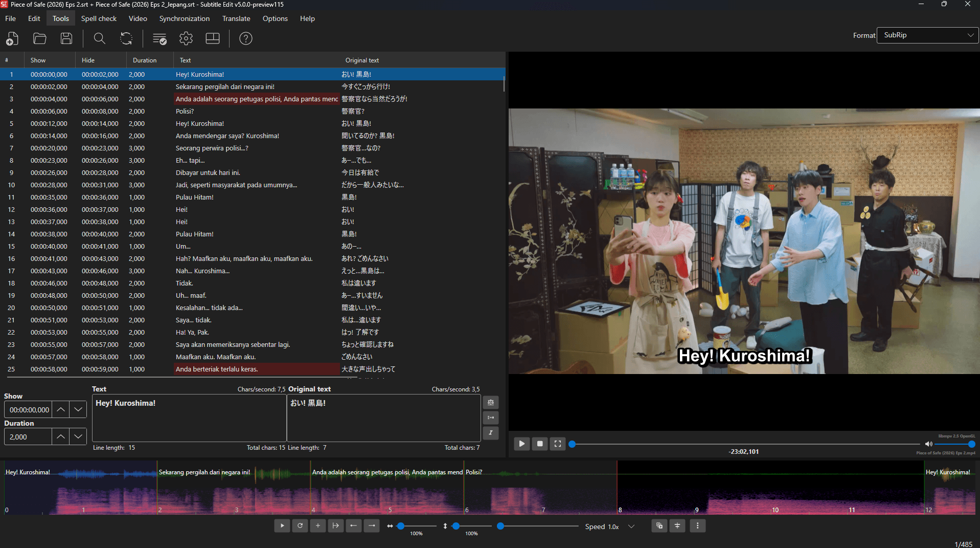Click the center waveform button
980x548 pixels.
click(x=677, y=525)
